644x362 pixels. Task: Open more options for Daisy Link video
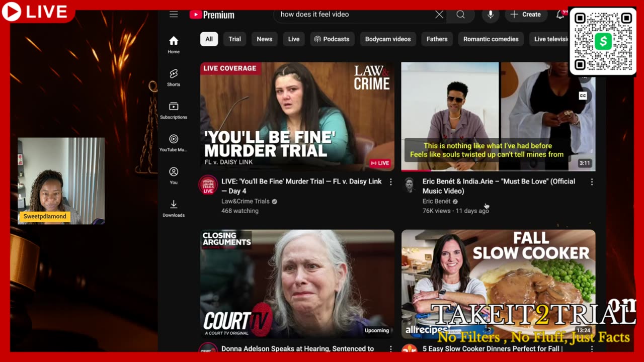click(390, 182)
